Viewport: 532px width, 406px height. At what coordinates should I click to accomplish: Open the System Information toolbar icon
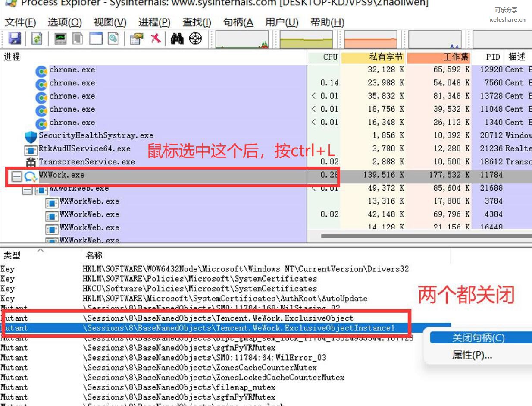(x=60, y=39)
